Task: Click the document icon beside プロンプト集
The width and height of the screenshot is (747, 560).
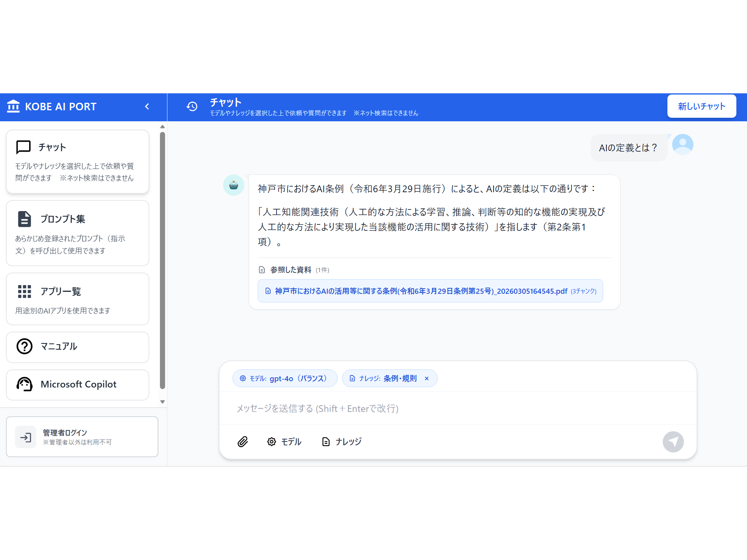Action: point(24,219)
